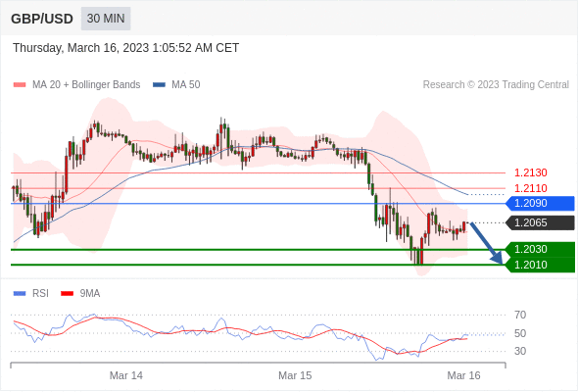Click the blue 1.2090 pivot tag
Screen dimensions: 578x392
[x=540, y=203]
